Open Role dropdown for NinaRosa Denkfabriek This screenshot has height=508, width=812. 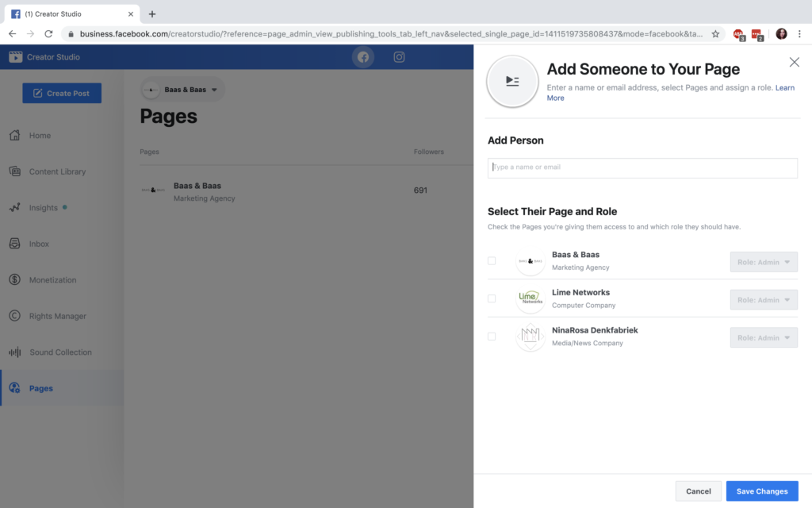(x=764, y=337)
